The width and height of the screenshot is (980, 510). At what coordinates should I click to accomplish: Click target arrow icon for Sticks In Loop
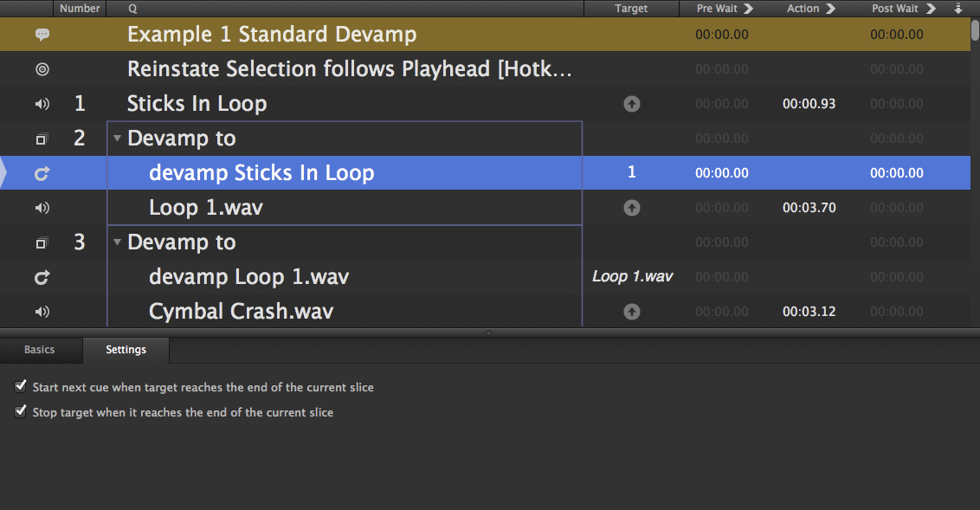click(x=631, y=104)
